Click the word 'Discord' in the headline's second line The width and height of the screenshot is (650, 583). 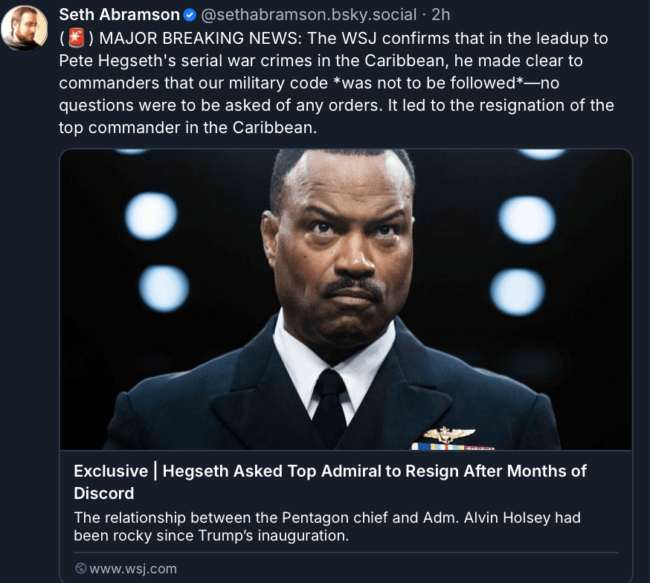pyautogui.click(x=104, y=493)
